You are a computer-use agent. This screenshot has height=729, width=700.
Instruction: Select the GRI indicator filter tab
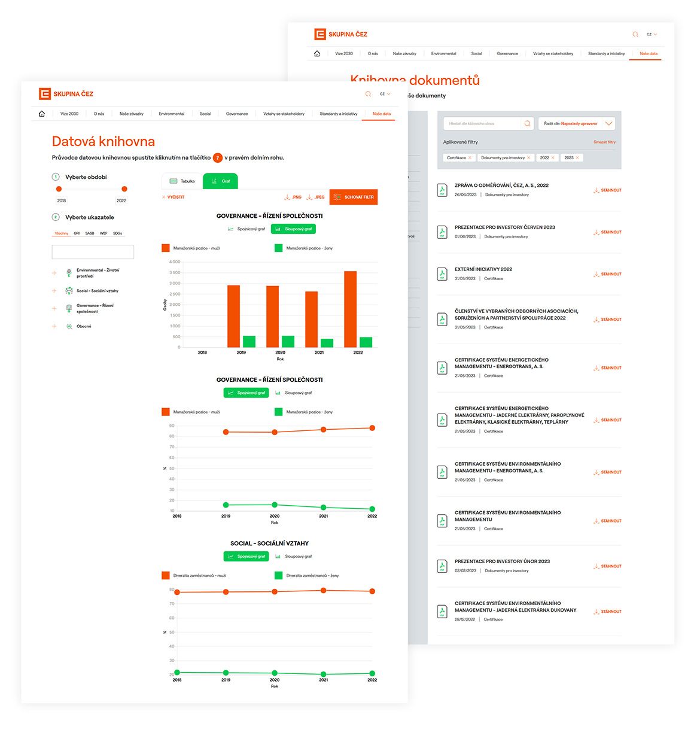[77, 233]
